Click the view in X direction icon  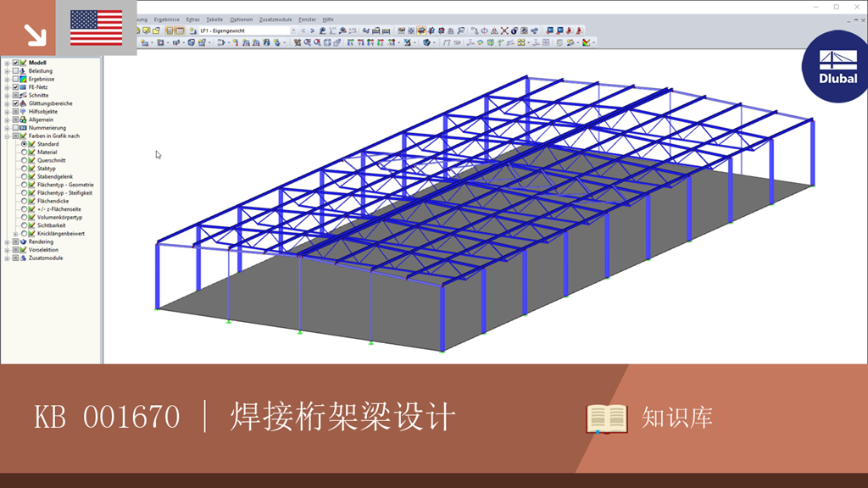click(x=350, y=42)
